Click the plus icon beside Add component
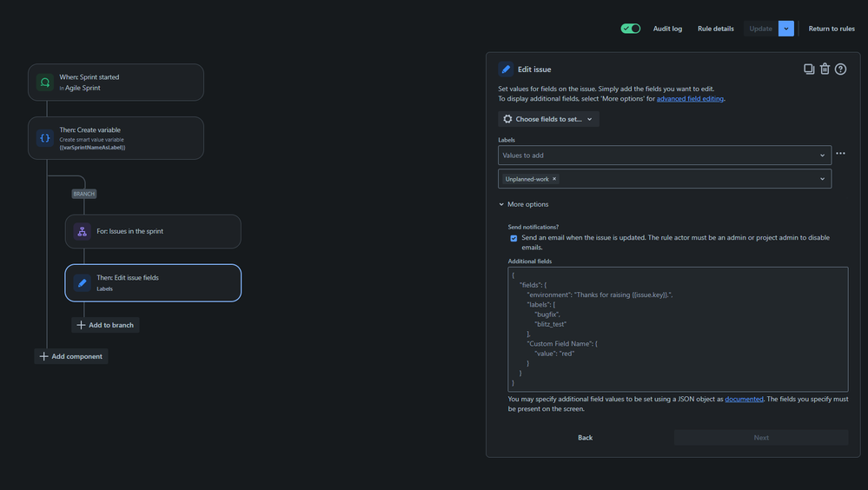The width and height of the screenshot is (868, 490). 43,356
